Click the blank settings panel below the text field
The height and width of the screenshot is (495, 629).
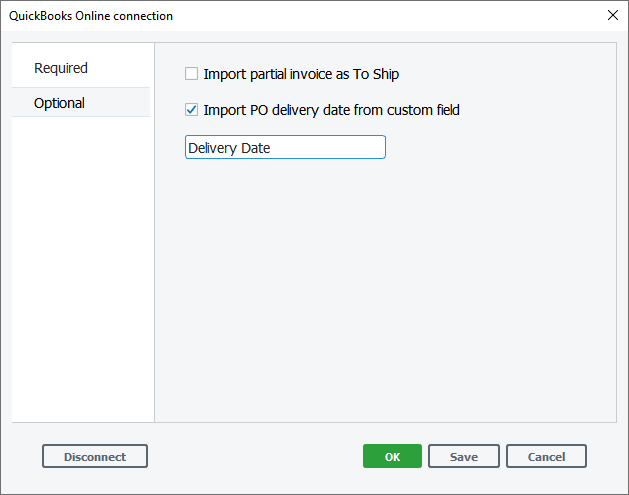(385, 290)
